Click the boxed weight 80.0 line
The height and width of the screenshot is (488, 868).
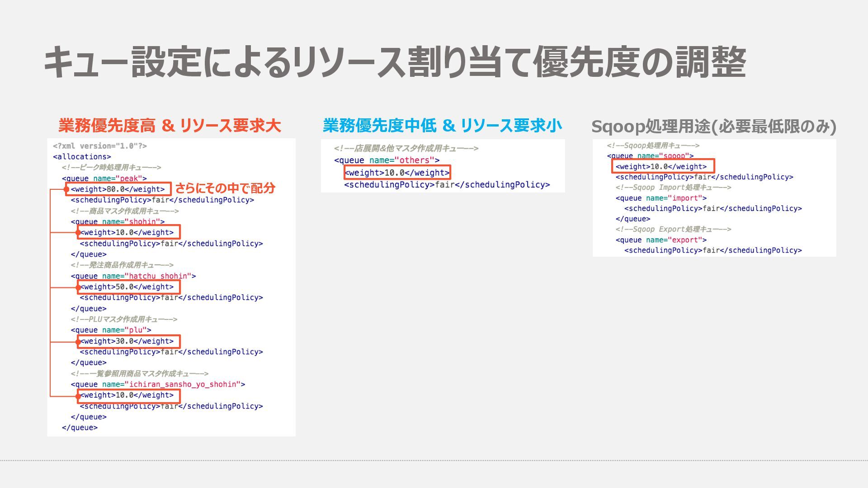pos(118,189)
